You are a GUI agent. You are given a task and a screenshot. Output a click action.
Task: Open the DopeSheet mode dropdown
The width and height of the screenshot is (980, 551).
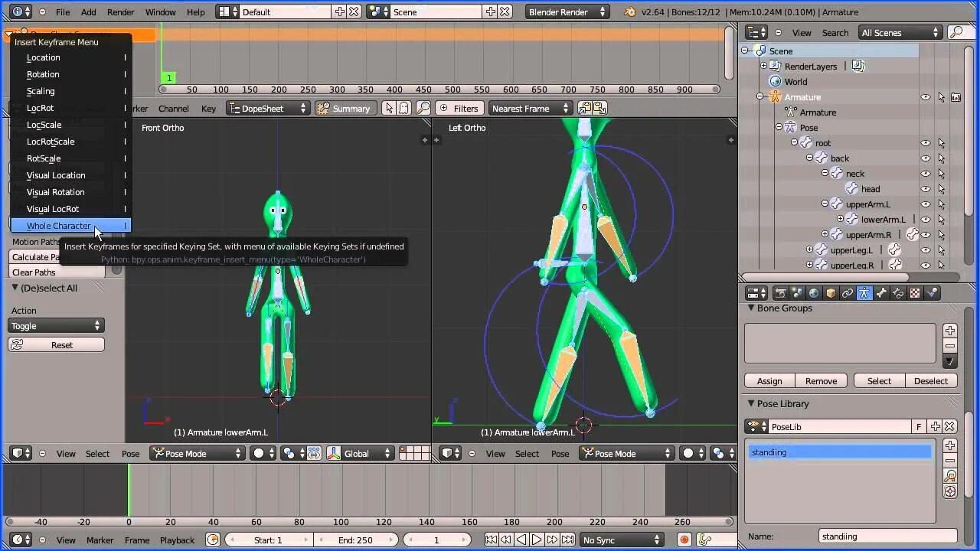click(267, 109)
